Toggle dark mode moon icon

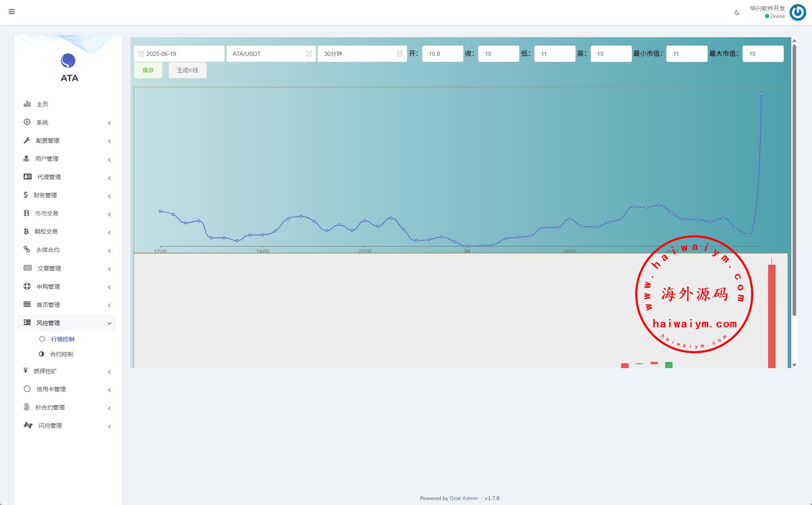click(737, 13)
